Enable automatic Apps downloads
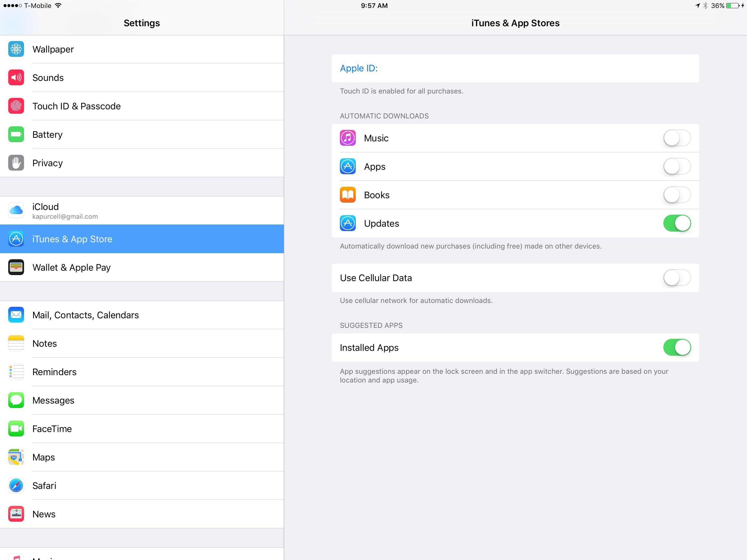 [677, 166]
